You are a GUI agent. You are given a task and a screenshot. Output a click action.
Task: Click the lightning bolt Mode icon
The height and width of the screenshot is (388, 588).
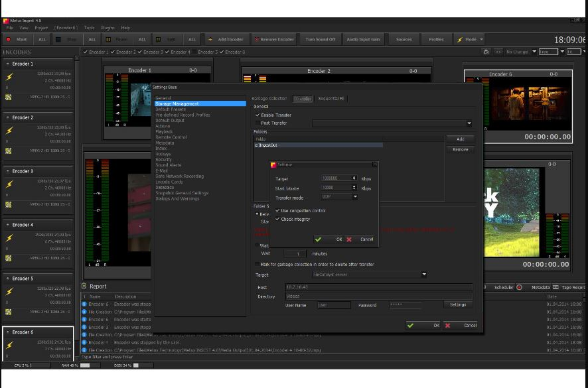pos(460,39)
